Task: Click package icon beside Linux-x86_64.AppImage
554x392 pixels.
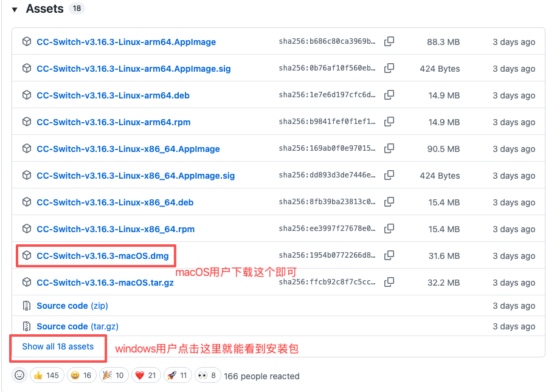Action: click(x=27, y=148)
